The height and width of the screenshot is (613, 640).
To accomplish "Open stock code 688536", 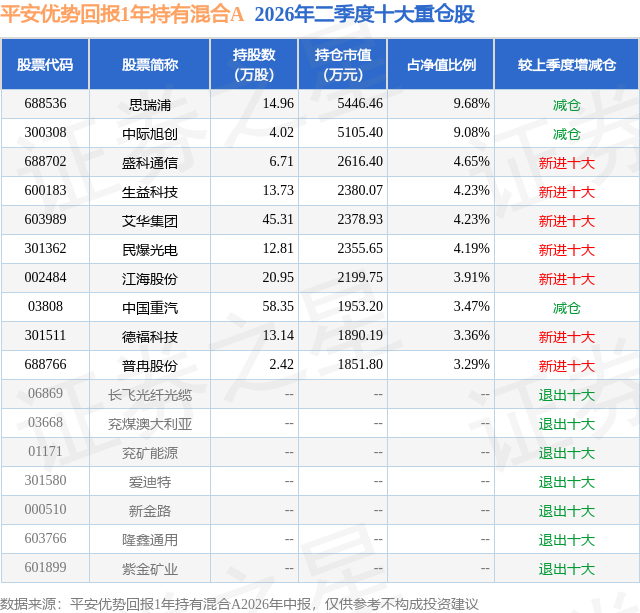I will coord(45,104).
